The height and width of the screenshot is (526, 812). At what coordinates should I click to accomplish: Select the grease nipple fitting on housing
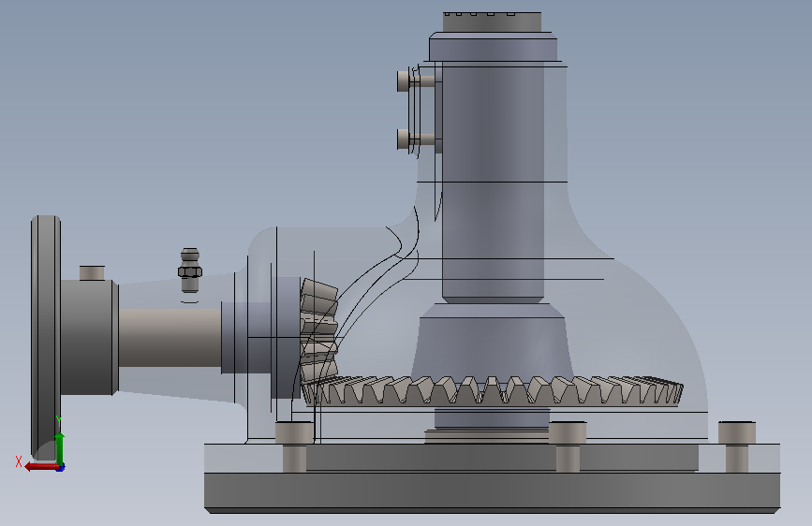click(190, 270)
